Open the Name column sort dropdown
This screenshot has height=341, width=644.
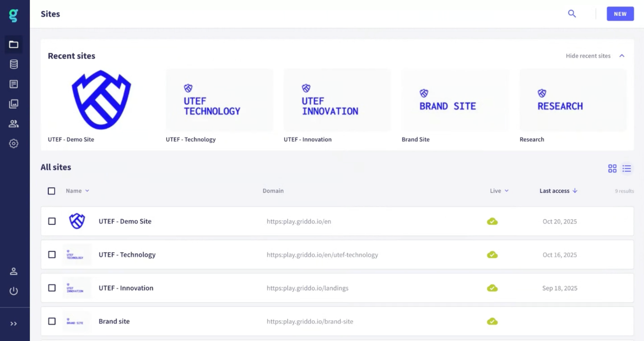point(87,191)
